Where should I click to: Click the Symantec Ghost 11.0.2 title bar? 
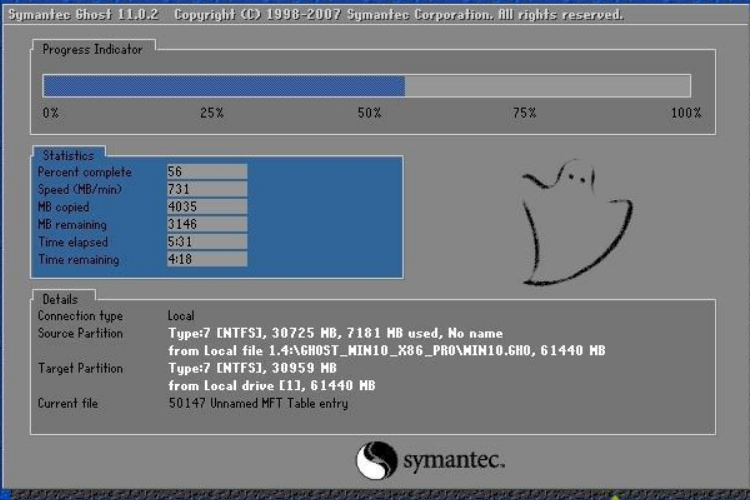pos(315,14)
